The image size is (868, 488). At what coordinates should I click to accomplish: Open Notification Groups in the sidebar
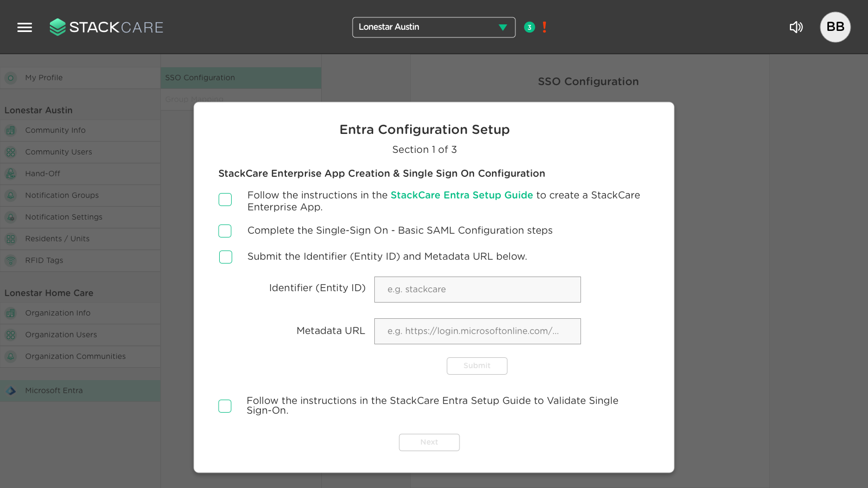tap(80, 196)
